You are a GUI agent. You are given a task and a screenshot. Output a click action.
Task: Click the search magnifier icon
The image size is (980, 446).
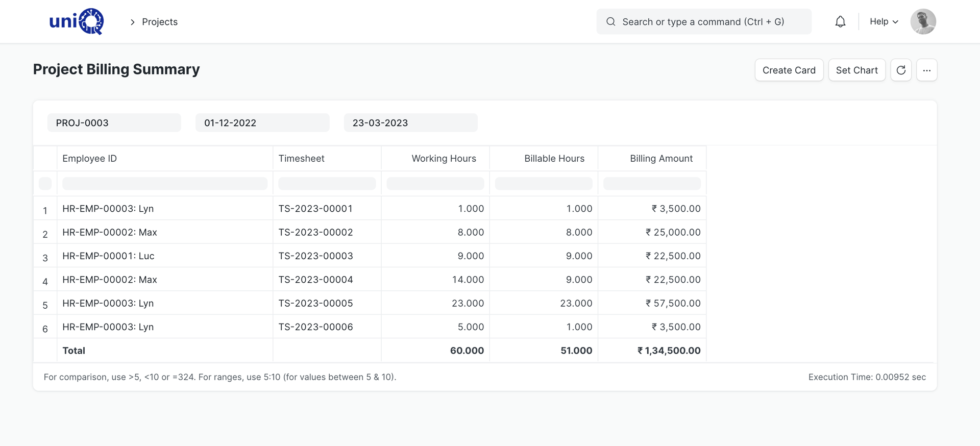(610, 21)
